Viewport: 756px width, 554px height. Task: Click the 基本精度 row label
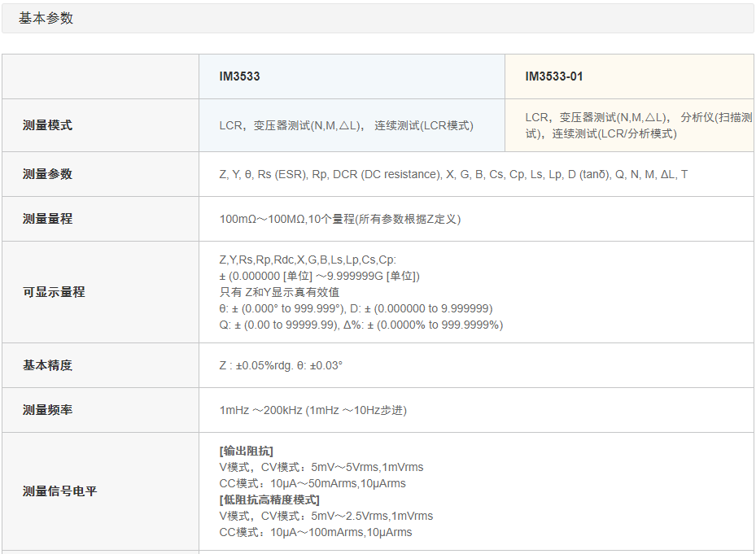47,365
